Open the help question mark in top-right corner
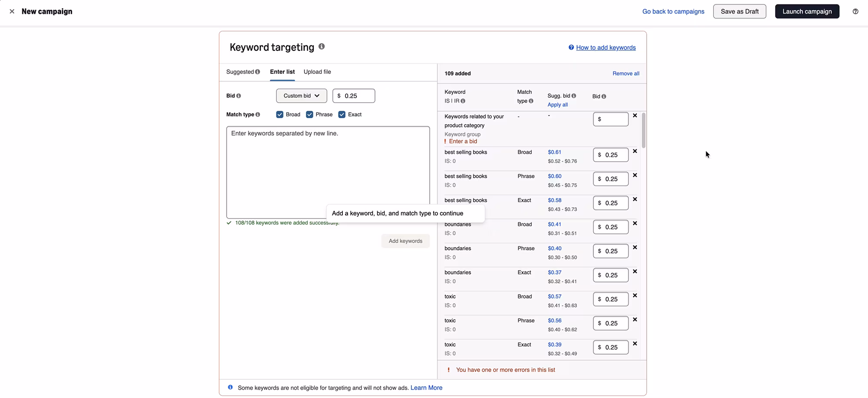Screen dimensions: 868x398 click(855, 11)
